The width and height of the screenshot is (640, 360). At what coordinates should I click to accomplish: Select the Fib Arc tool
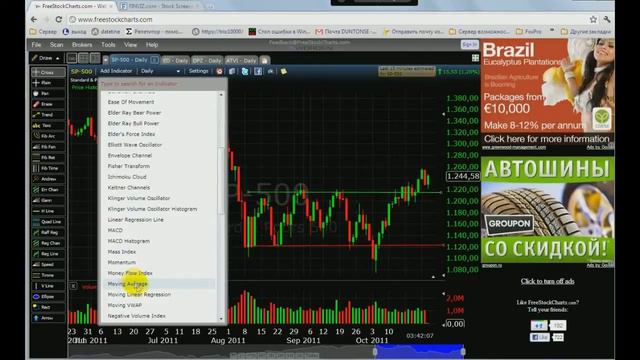[x=48, y=136]
